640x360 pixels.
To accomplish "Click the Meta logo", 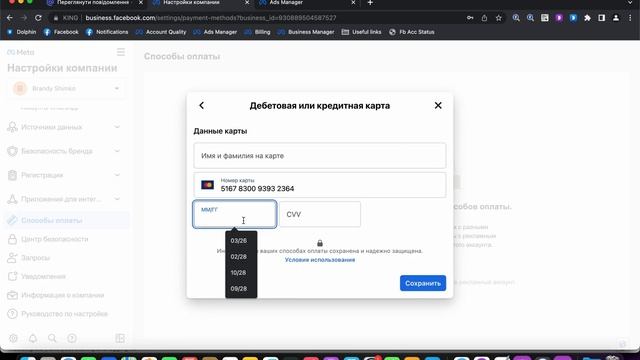I will pyautogui.click(x=21, y=52).
